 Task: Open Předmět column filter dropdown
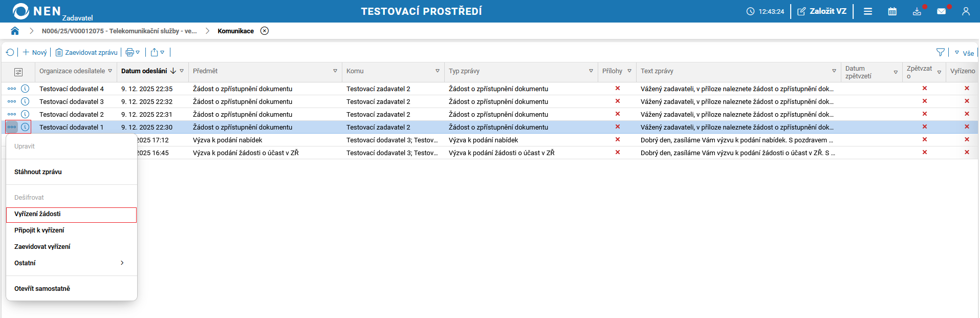[x=335, y=71]
